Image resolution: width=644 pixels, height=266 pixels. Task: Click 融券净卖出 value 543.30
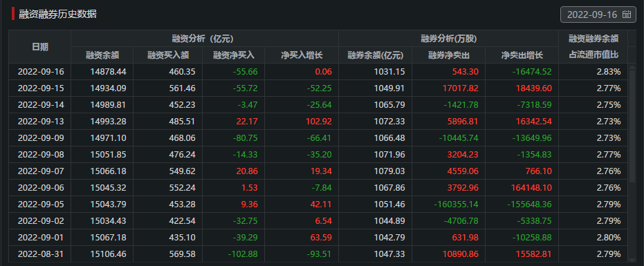click(465, 72)
